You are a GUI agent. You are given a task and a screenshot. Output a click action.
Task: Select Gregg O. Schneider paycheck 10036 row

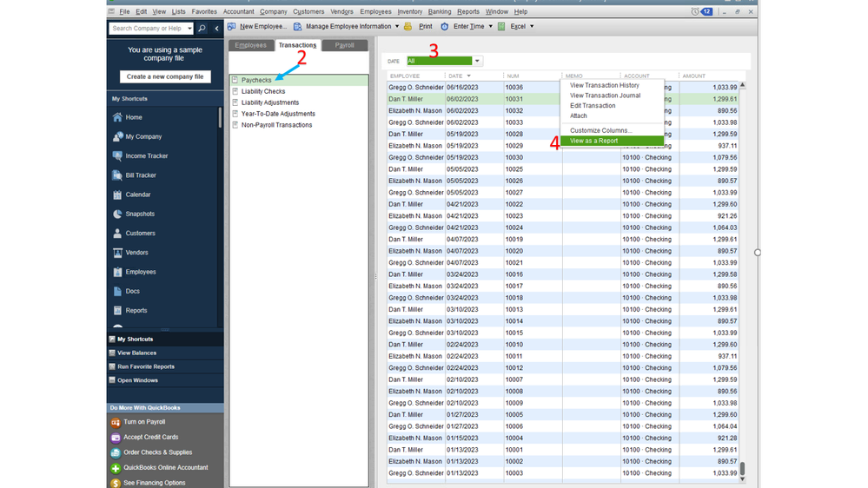pos(562,88)
